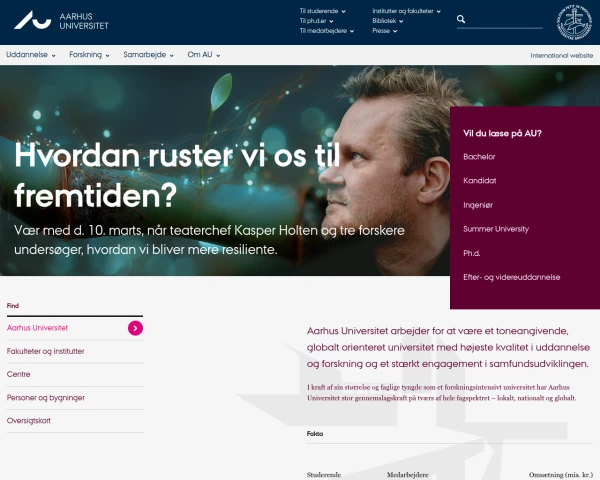Click the search magnifier icon
The height and width of the screenshot is (480, 600).
[x=461, y=19]
